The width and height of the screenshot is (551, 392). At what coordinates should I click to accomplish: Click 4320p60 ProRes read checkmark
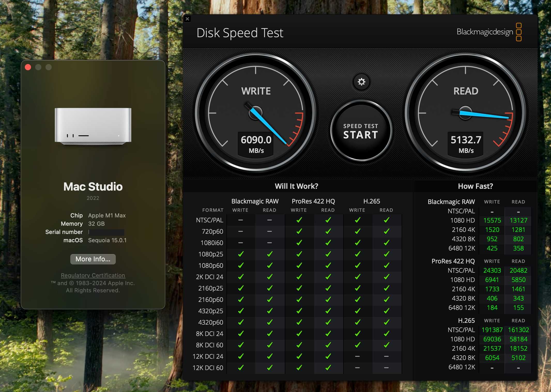(x=328, y=322)
